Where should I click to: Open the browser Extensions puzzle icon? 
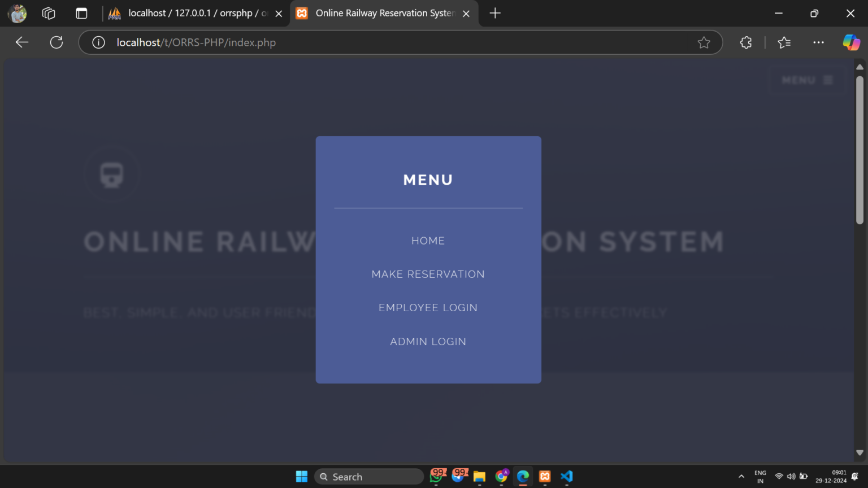click(745, 42)
